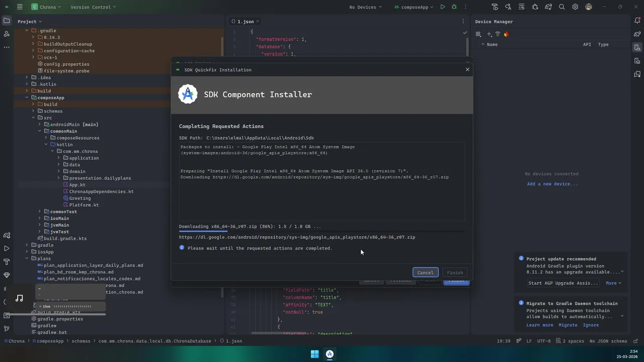Viewport: 644px width, 362px height.
Task: Close the SDK Quickfix Installation dialog
Action: (x=467, y=69)
